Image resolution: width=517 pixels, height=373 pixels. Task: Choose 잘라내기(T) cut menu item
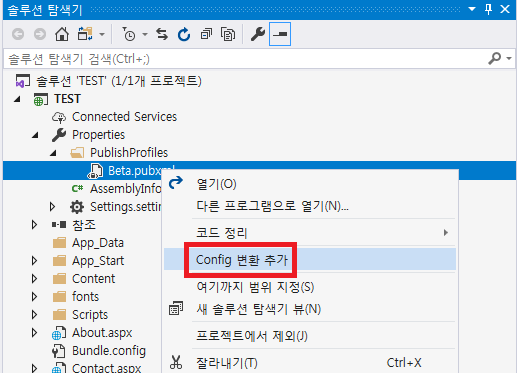[310, 363]
